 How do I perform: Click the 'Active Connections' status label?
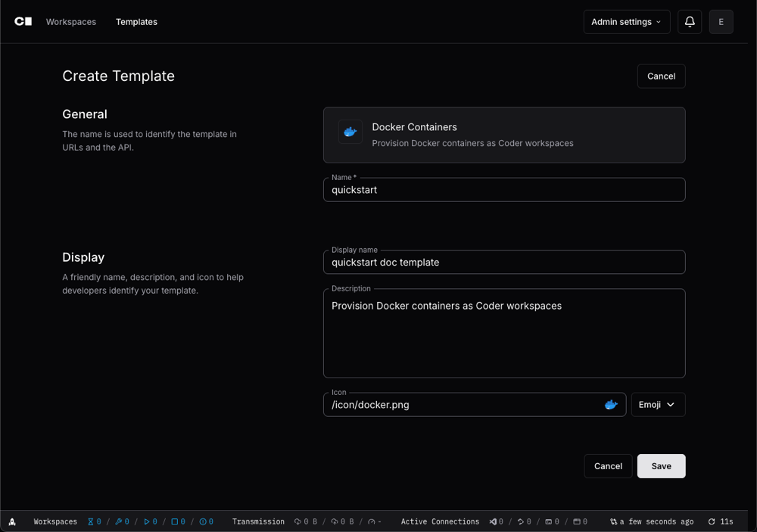click(x=440, y=521)
